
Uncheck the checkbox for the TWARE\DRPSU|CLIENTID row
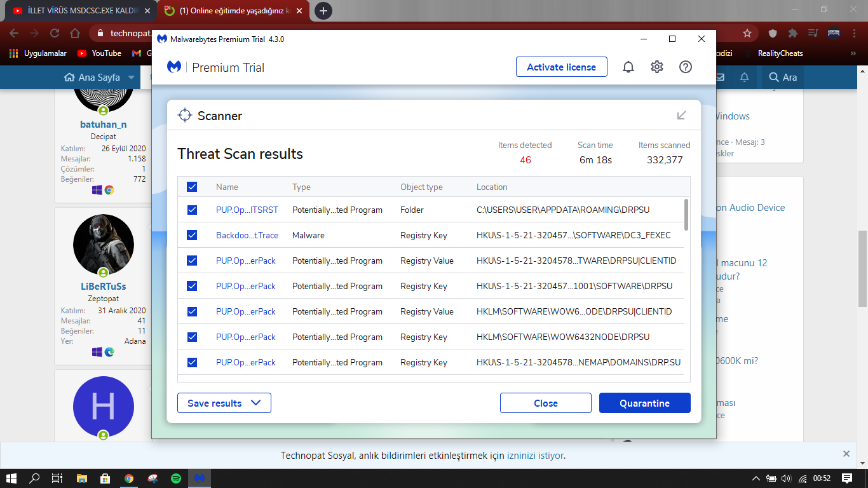192,261
